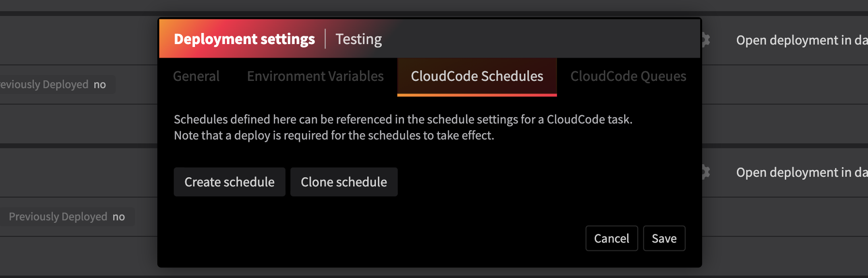This screenshot has height=278, width=868.
Task: Click the "Schedules defined here" description line
Action: click(403, 119)
